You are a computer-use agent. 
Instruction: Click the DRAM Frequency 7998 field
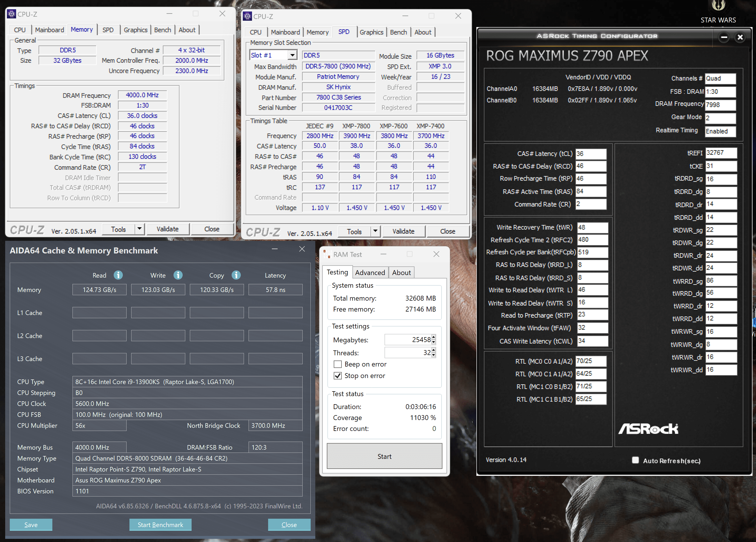tap(720, 105)
